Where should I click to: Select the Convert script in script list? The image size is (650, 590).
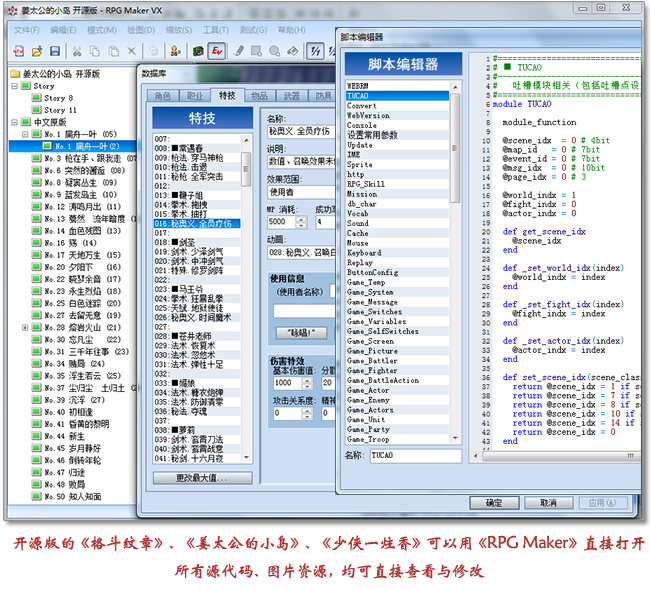click(x=397, y=106)
